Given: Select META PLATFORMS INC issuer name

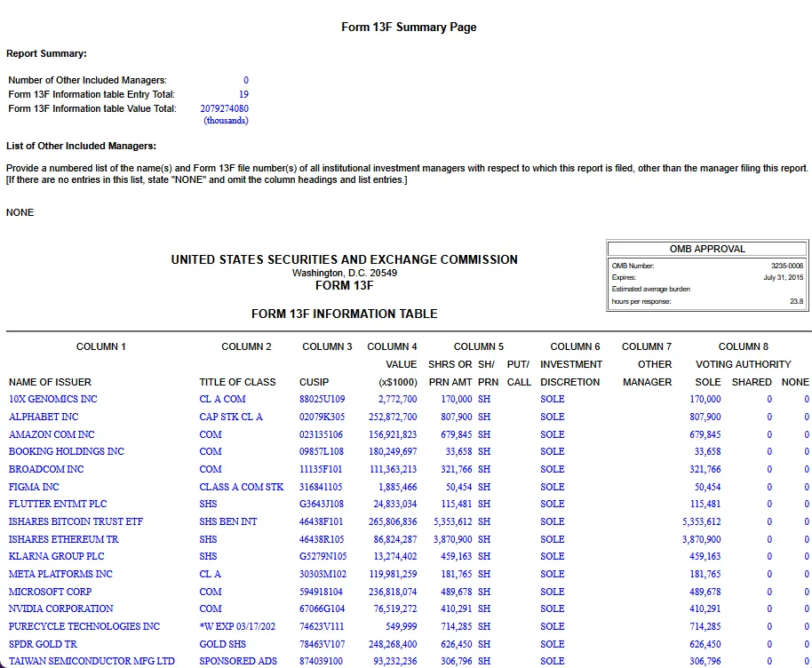Looking at the screenshot, I should pos(60,574).
